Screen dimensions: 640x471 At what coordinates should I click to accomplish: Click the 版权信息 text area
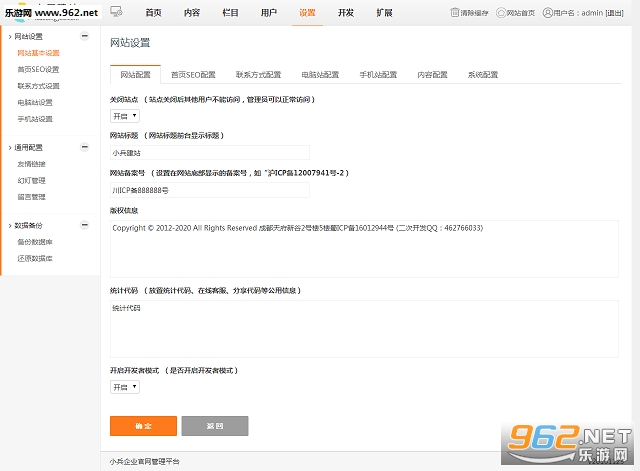[364, 249]
